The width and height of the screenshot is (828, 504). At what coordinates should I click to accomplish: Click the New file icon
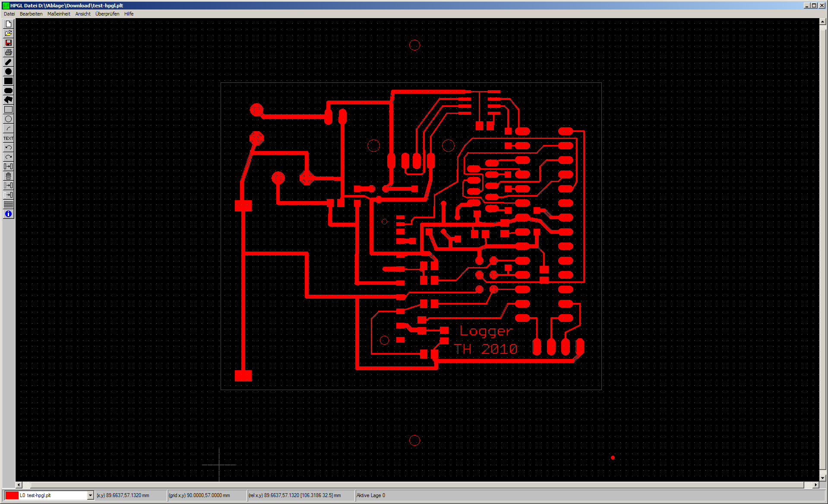pyautogui.click(x=8, y=24)
